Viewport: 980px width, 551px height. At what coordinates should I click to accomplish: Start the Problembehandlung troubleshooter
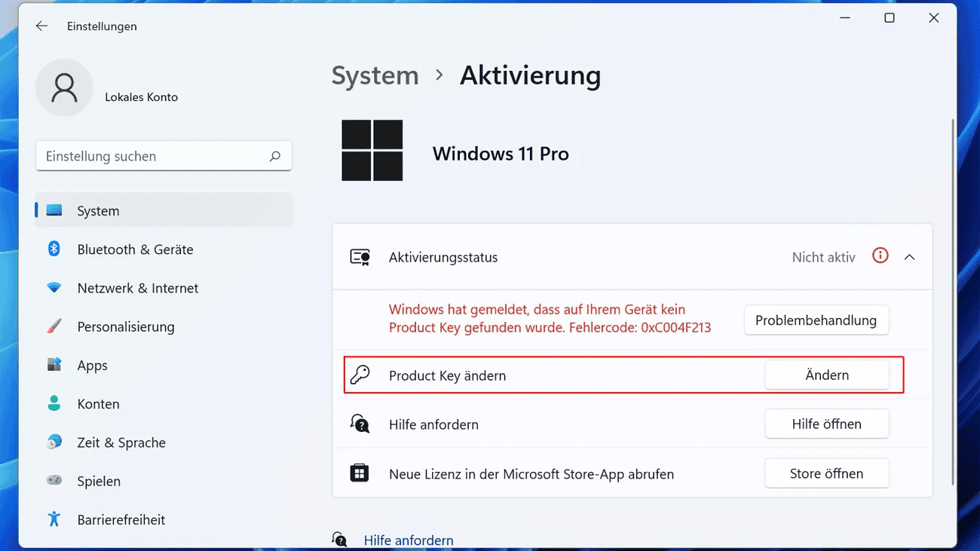click(816, 320)
